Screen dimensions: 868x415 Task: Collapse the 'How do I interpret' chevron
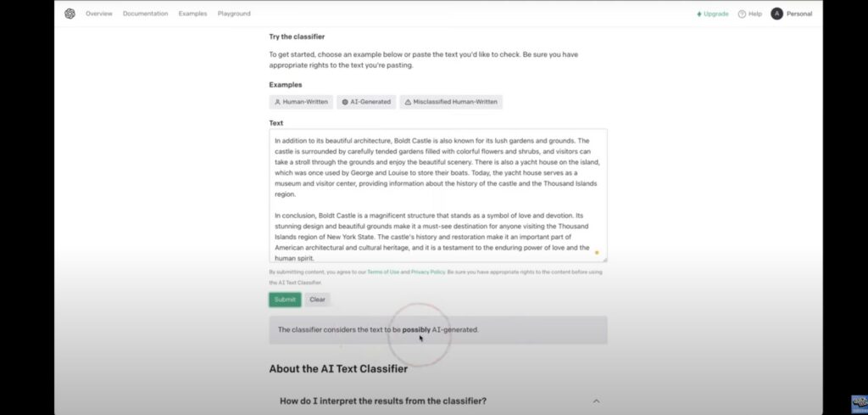click(x=596, y=401)
